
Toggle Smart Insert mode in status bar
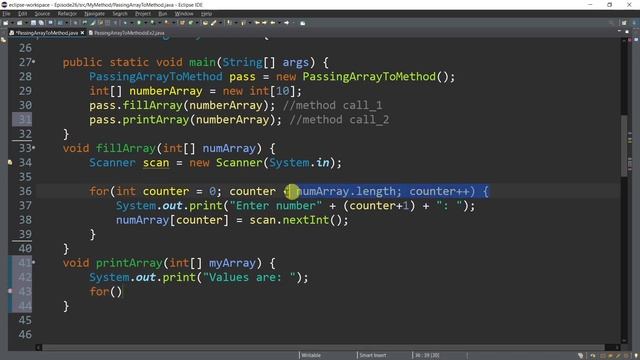point(373,355)
